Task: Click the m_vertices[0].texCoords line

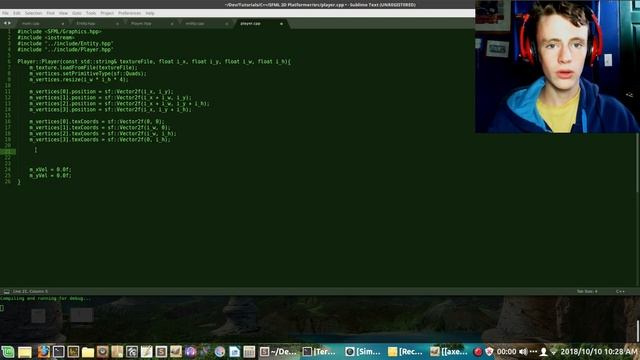Action: pos(97,122)
